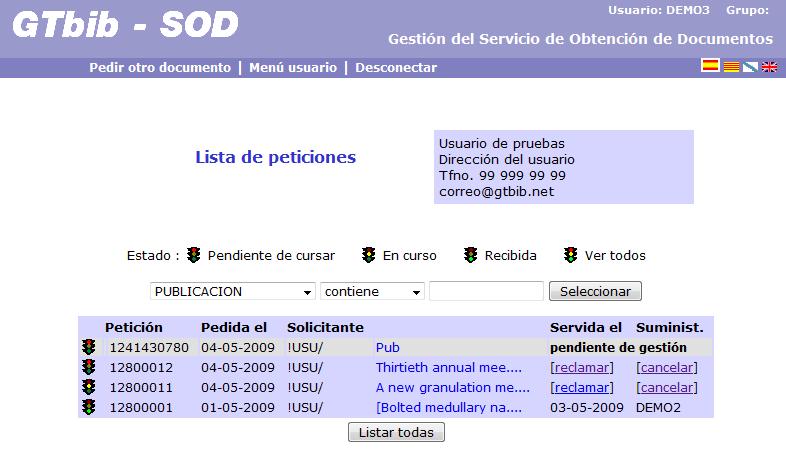Open [Bolted medullary na.... link
Image resolution: width=786 pixels, height=470 pixels.
[x=449, y=407]
